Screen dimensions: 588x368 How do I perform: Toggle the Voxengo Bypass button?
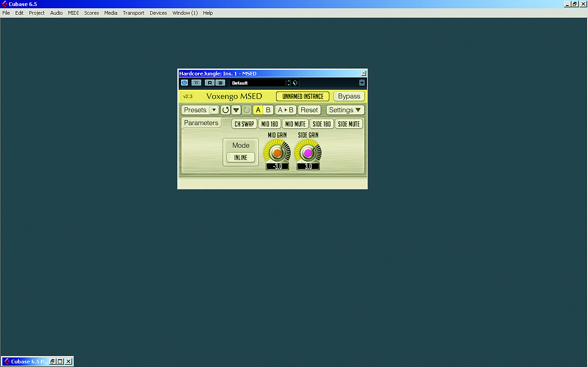349,96
